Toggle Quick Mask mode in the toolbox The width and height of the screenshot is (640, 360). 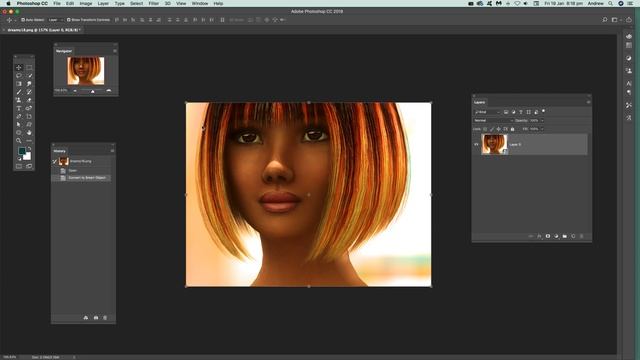coord(19,166)
